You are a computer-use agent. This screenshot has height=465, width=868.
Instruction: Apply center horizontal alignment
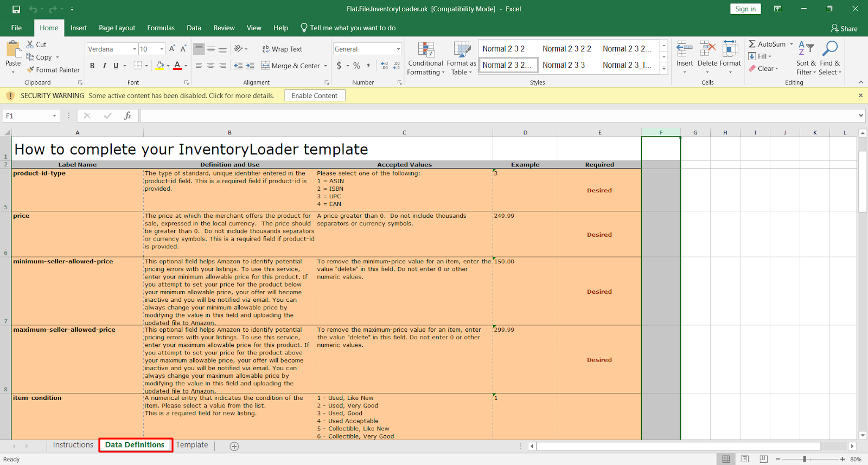pyautogui.click(x=210, y=66)
